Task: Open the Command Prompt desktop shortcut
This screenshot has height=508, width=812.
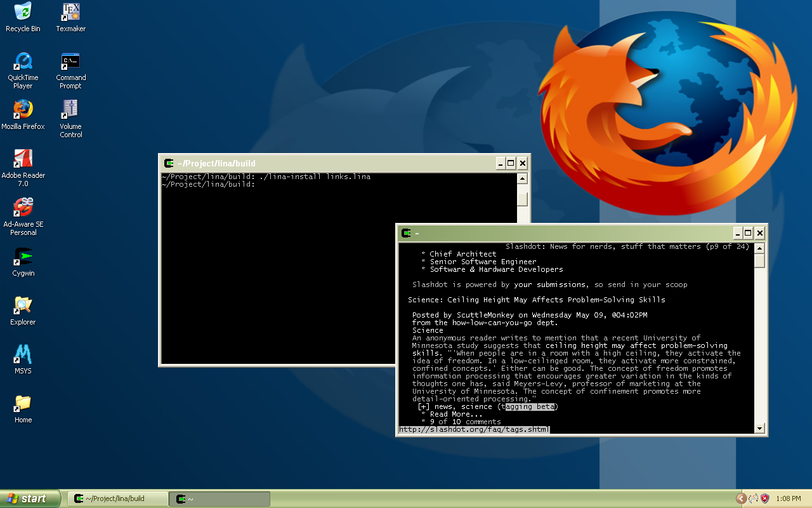Action: 70,70
